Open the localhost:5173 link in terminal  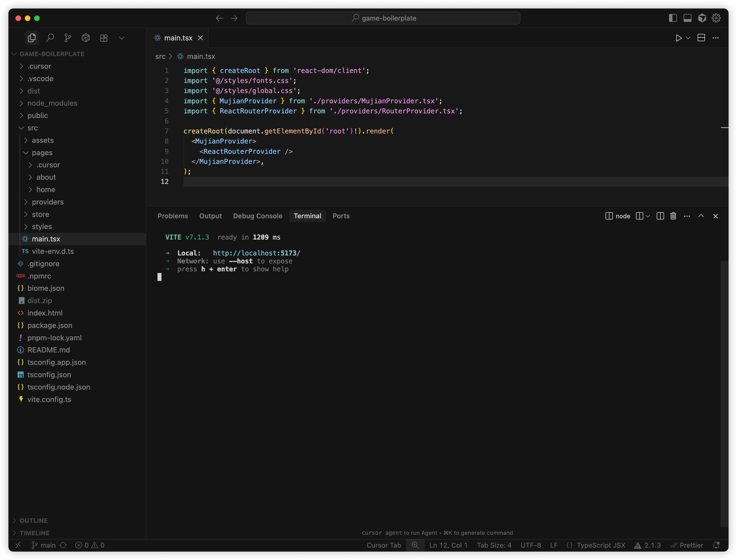[257, 253]
